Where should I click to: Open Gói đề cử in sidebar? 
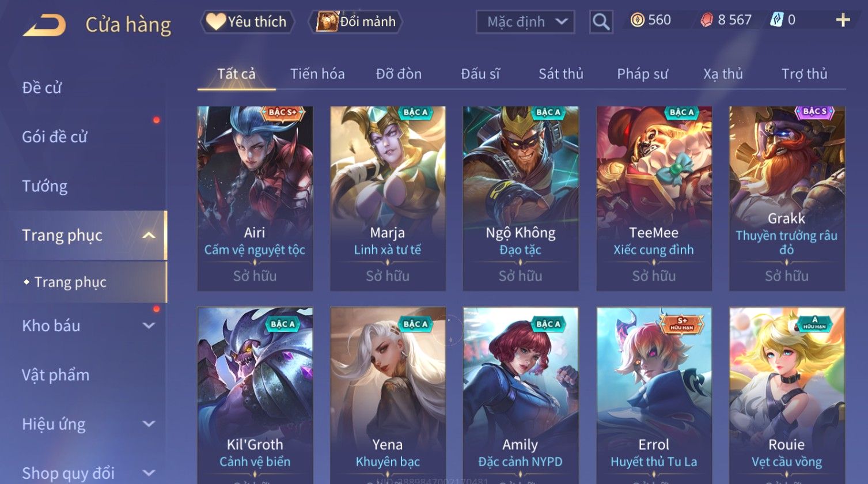tap(55, 137)
